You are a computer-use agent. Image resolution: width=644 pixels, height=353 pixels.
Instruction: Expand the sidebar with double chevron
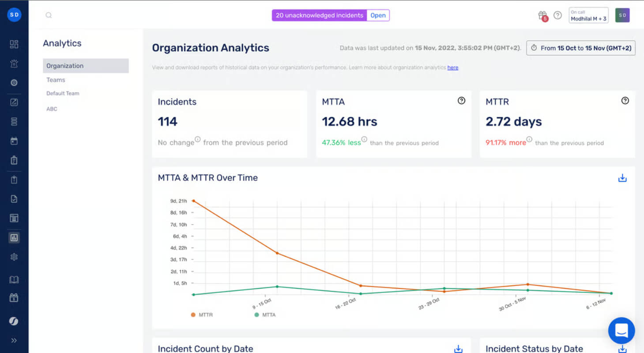14,340
